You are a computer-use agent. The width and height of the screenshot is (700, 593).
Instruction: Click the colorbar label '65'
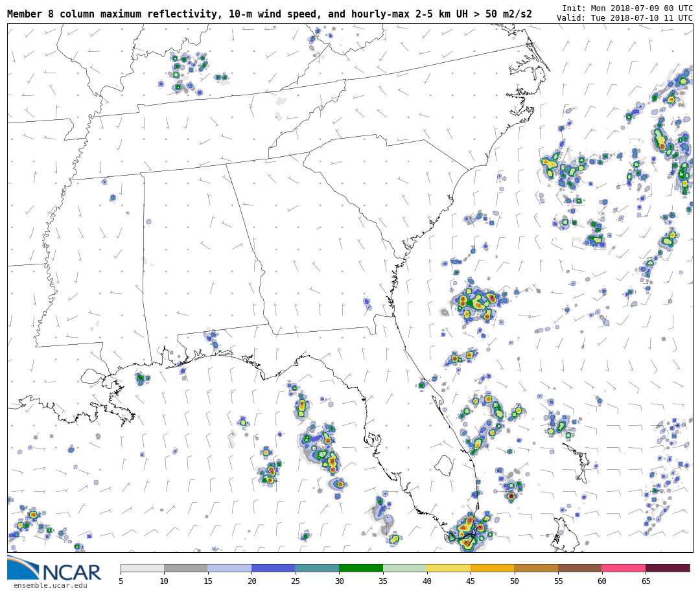[646, 581]
